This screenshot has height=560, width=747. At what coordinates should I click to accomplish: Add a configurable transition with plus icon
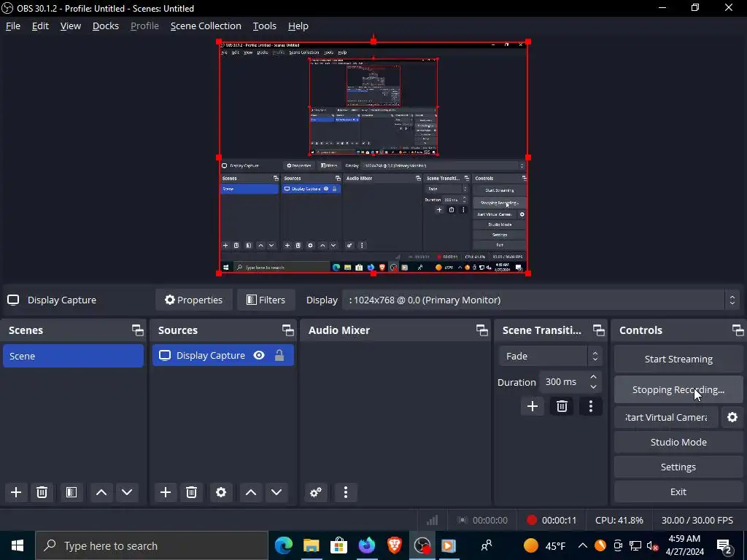[x=532, y=406]
